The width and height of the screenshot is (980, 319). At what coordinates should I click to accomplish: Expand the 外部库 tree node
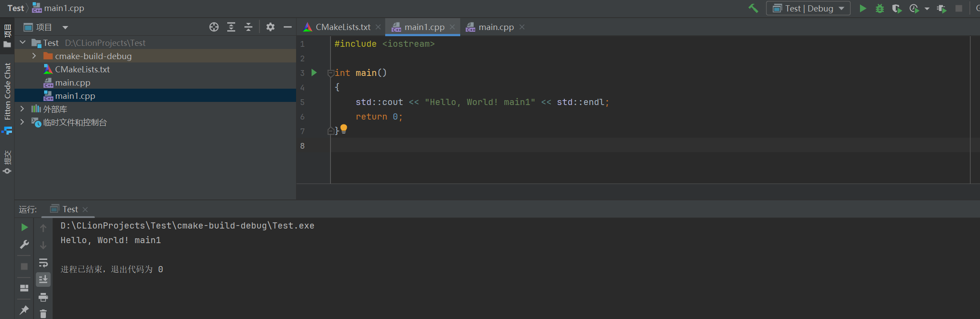[22, 109]
